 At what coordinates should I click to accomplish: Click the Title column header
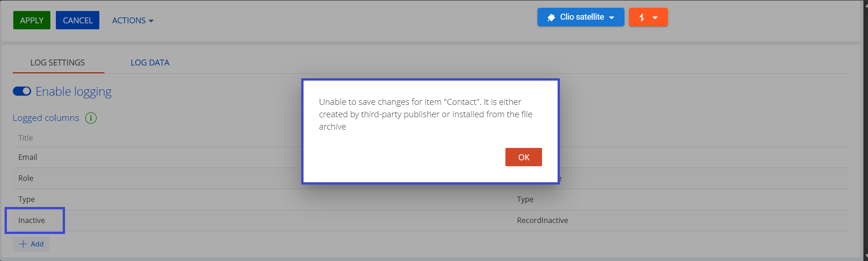[x=26, y=138]
